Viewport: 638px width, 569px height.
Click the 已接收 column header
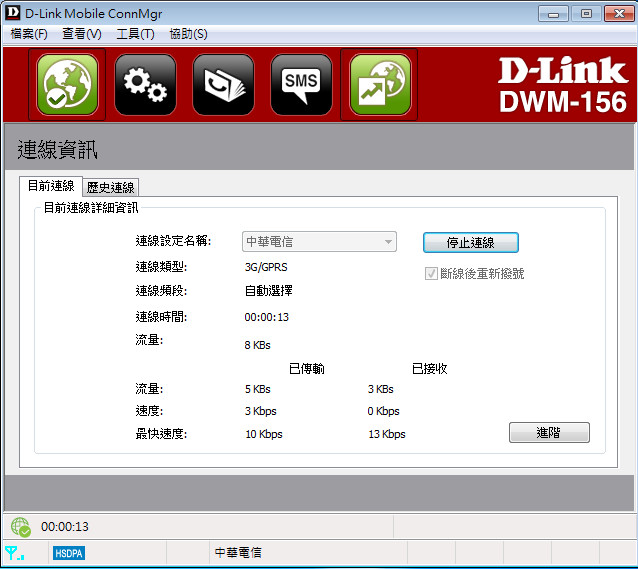(x=430, y=369)
